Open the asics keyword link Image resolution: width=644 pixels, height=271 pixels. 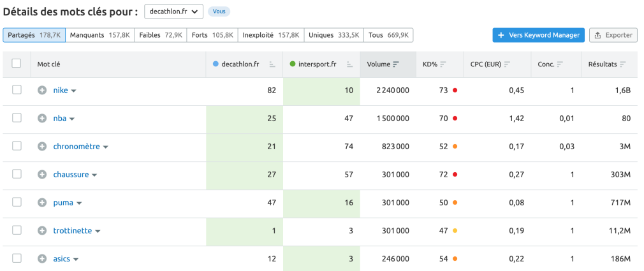click(62, 259)
